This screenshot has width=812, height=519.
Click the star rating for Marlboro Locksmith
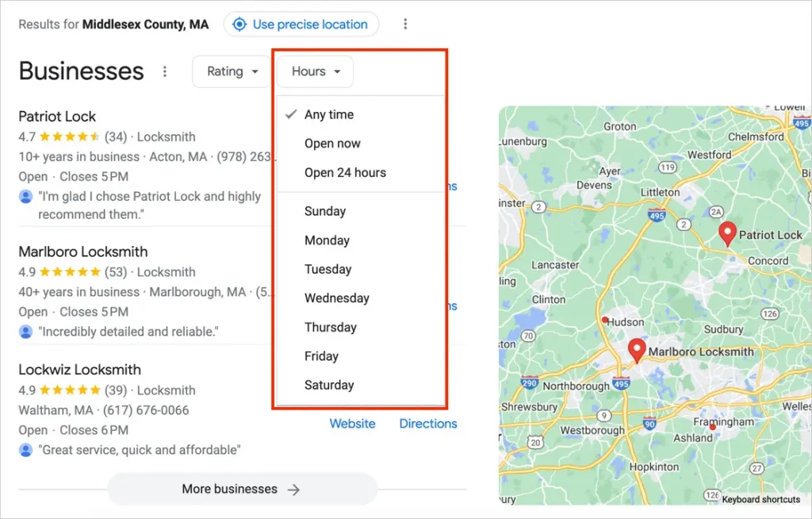pyautogui.click(x=70, y=271)
